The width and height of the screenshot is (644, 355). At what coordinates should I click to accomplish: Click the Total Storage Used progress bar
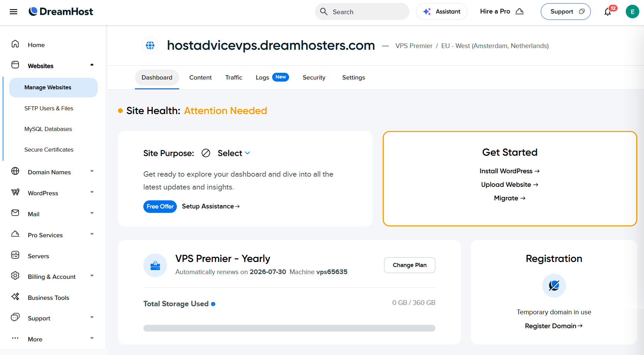coord(289,328)
